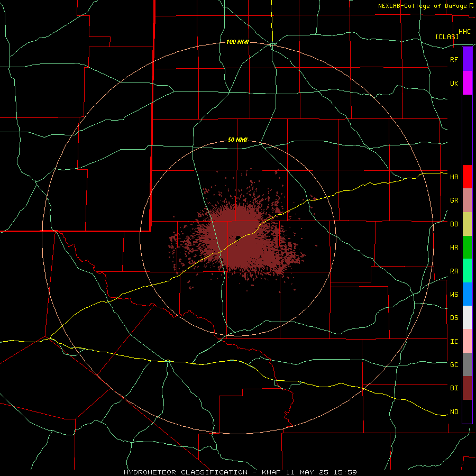The width and height of the screenshot is (476, 476).
Task: Select the BD yellow legend color block
Action: pyautogui.click(x=467, y=224)
